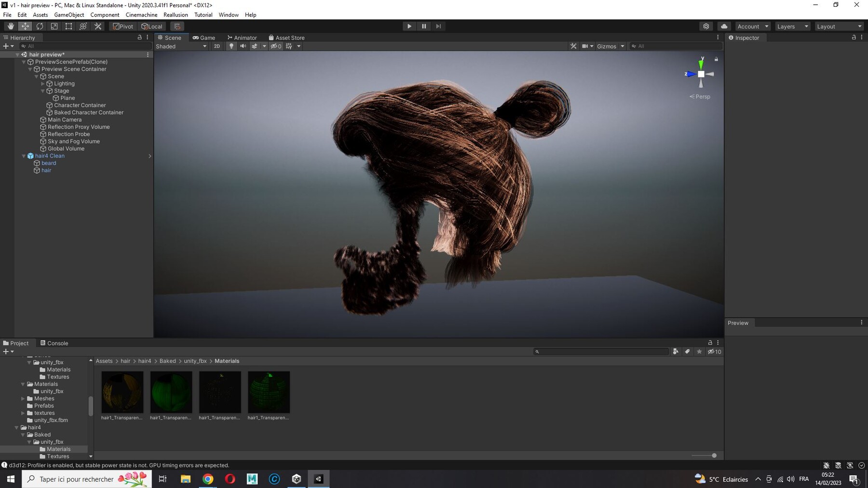The height and width of the screenshot is (488, 868).
Task: Open Inspector panel options menu
Action: [862, 37]
